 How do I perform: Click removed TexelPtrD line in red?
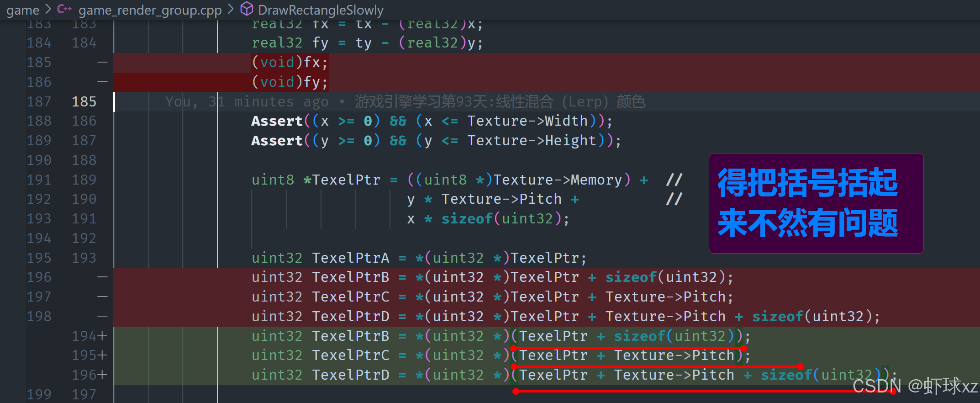pos(566,317)
